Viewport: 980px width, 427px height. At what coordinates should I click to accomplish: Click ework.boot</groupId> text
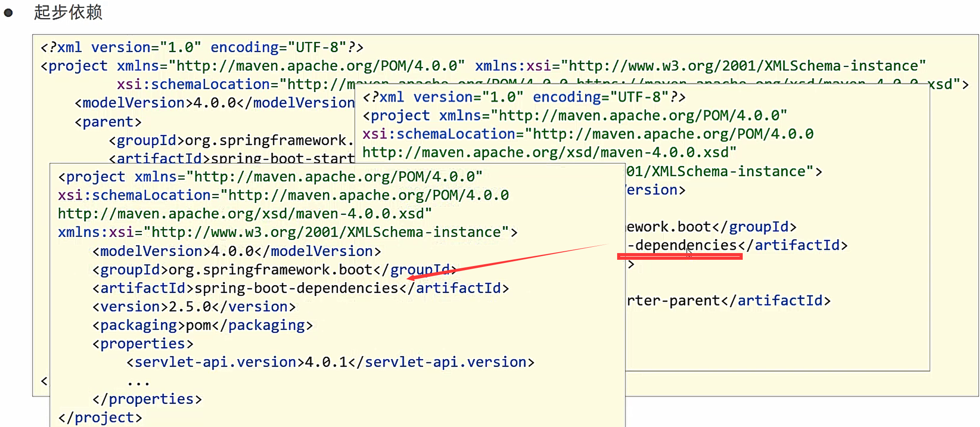(711, 227)
